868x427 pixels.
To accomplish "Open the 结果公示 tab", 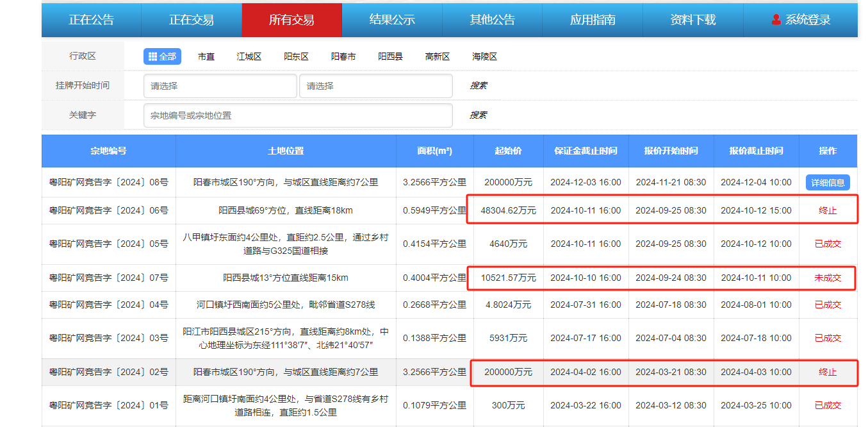I will pos(392,20).
